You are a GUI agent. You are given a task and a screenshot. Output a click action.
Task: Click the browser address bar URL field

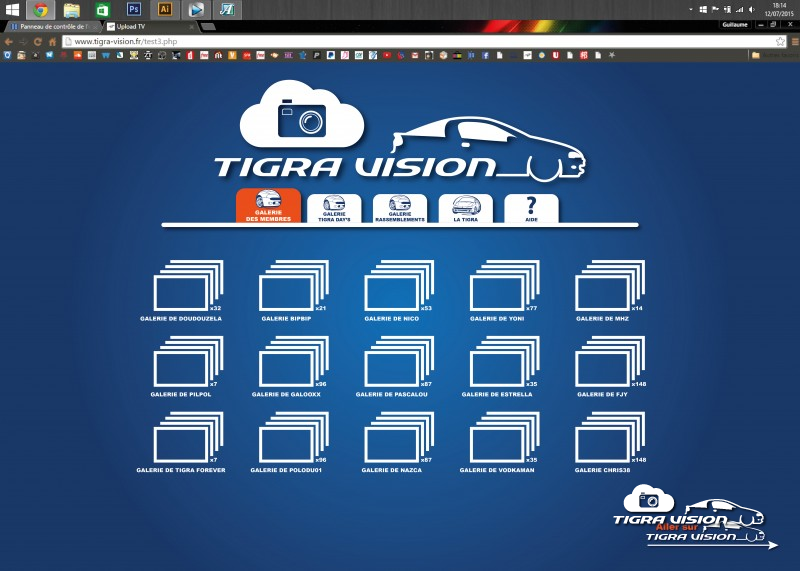pyautogui.click(x=400, y=42)
